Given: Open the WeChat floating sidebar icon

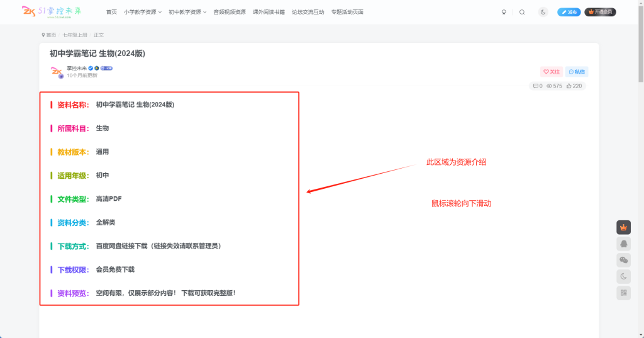Looking at the screenshot, I should [x=623, y=261].
